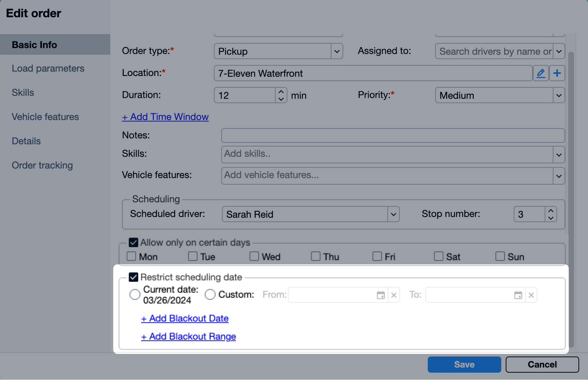Switch to the Load parameters tab
This screenshot has width=588, height=380.
48,69
